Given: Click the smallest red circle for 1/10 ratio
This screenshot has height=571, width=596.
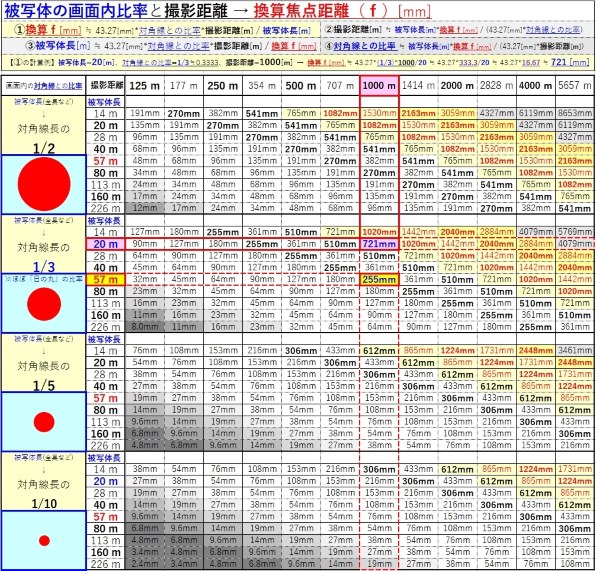Looking at the screenshot, I should click(44, 541).
